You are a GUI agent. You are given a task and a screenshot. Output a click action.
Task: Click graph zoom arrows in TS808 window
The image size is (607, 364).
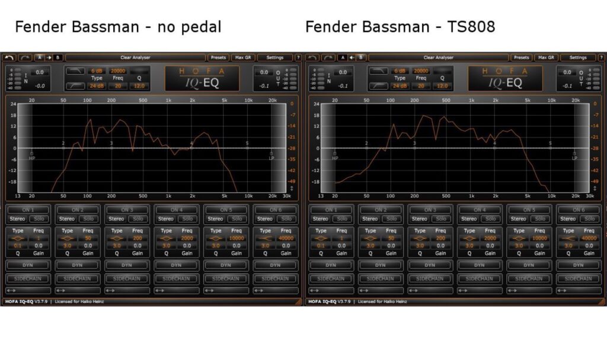pos(595,189)
